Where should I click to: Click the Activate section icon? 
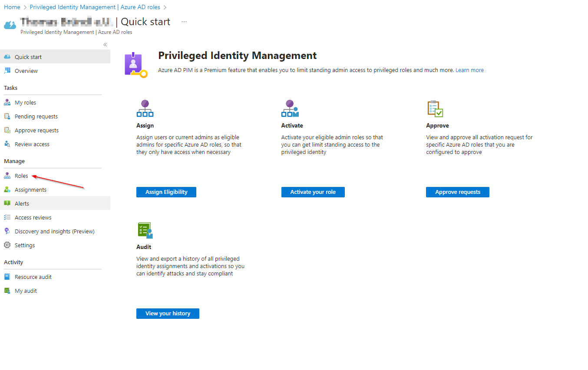[x=290, y=108]
